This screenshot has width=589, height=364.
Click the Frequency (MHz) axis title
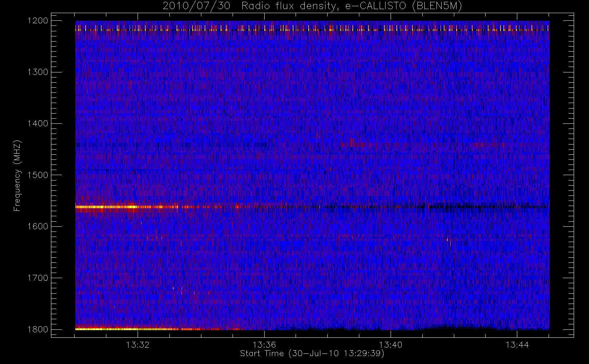point(17,175)
